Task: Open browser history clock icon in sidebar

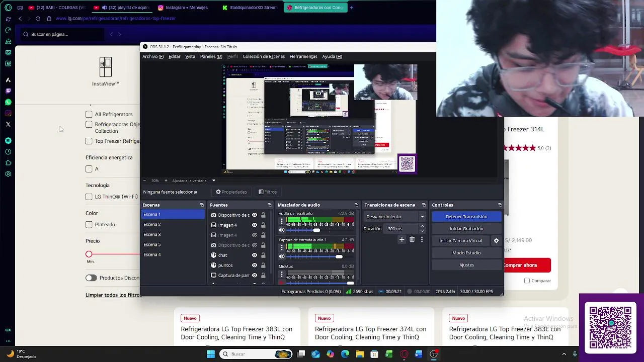Action: 8,152
